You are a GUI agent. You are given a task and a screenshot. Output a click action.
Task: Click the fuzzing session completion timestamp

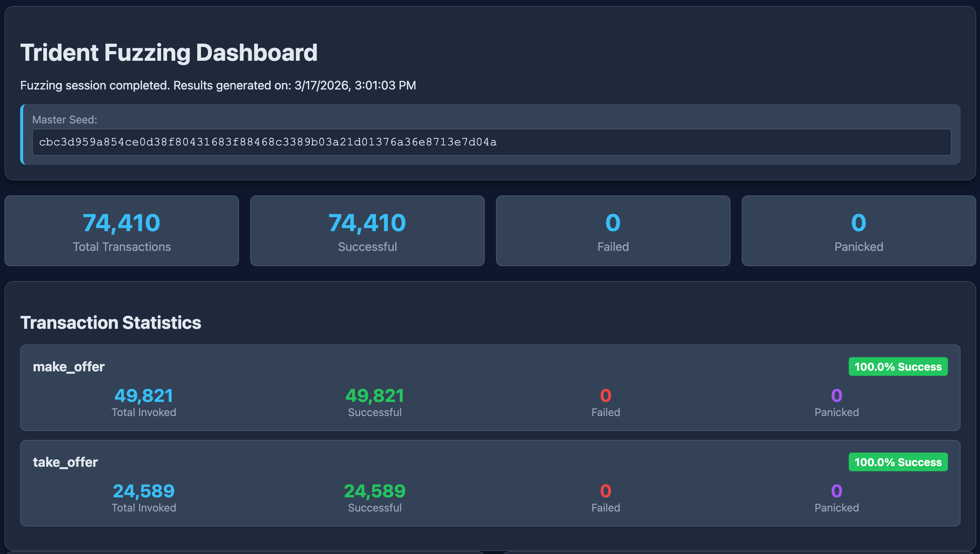pos(218,85)
